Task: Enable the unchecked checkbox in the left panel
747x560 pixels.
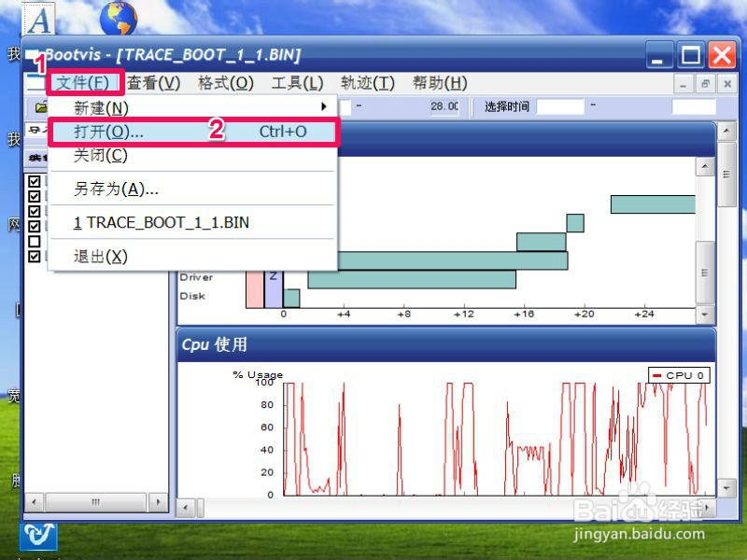Action: (x=35, y=242)
